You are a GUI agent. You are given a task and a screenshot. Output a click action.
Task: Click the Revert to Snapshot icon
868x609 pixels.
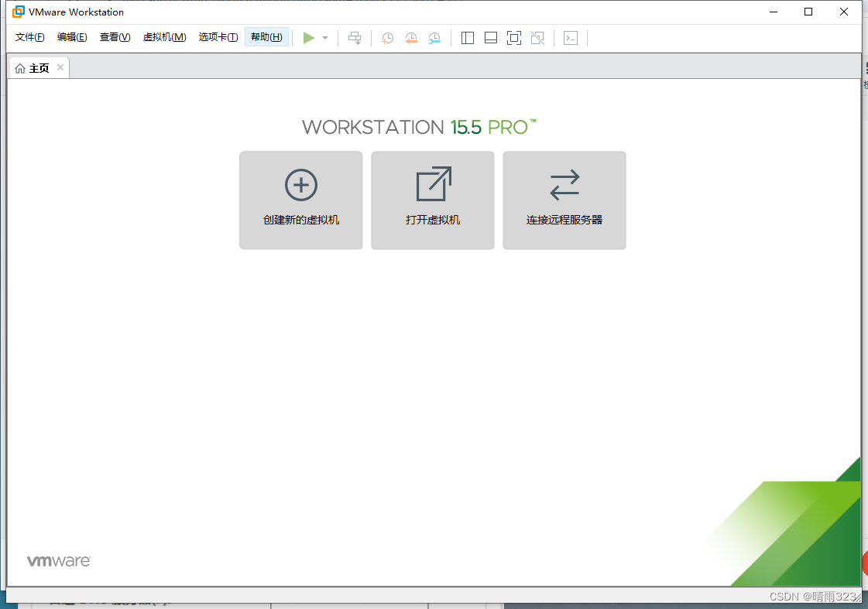[410, 38]
